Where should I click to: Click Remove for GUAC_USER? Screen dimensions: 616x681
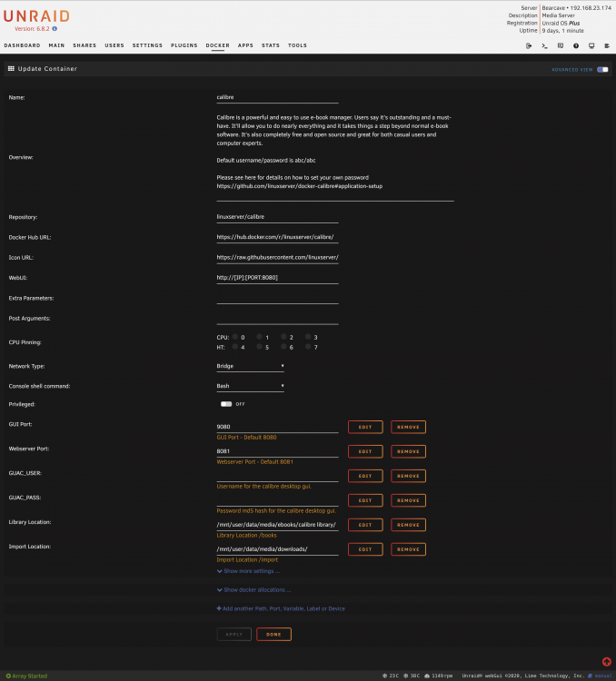tap(408, 476)
